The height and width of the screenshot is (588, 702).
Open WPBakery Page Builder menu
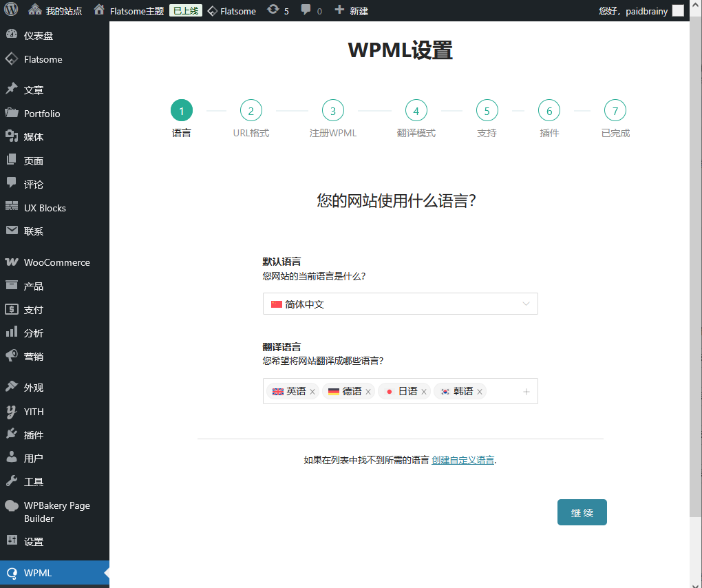(x=54, y=512)
